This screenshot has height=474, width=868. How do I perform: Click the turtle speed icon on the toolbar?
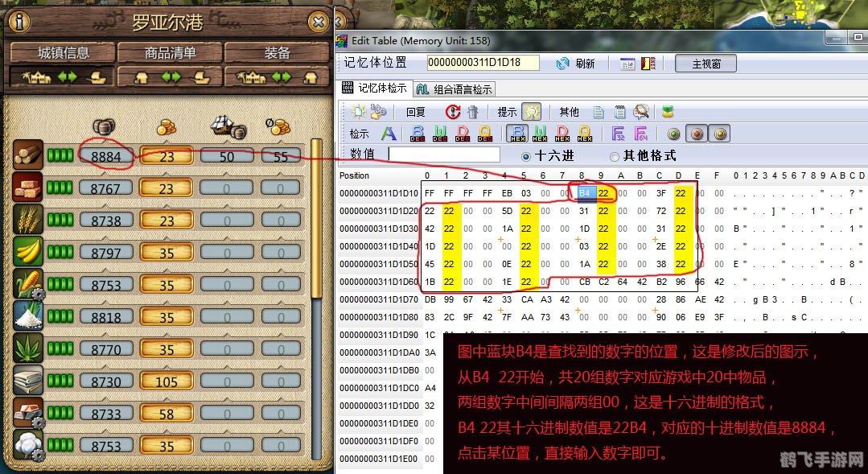666,111
